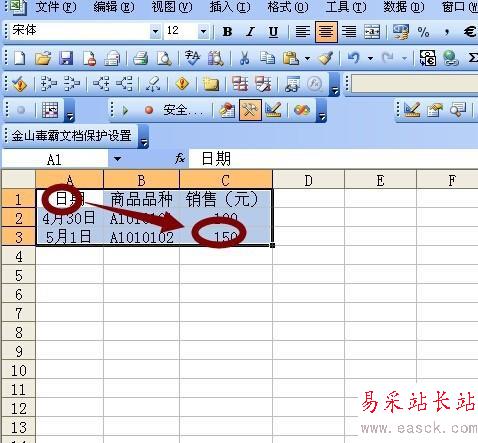Select column D header

point(308,180)
